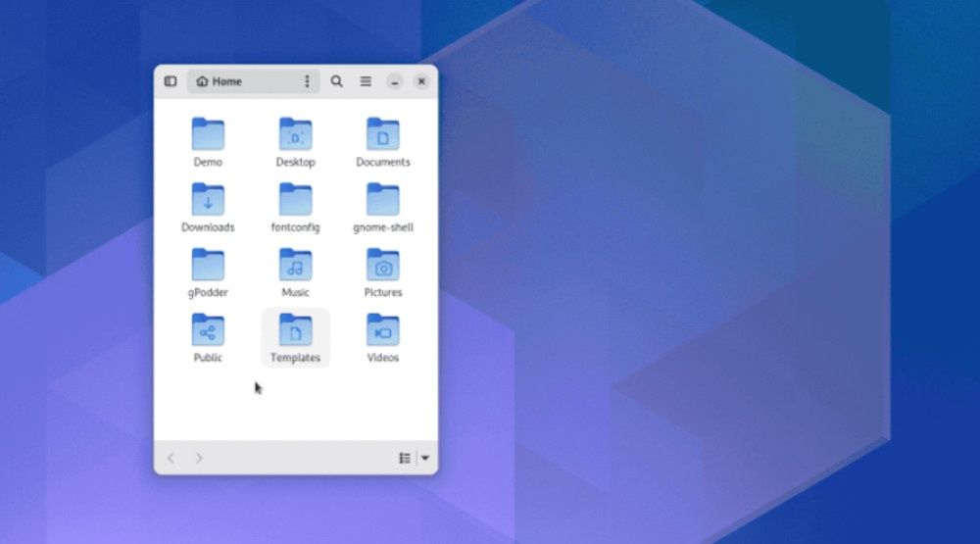Select the gnome-shell folder icon
The image size is (980, 544).
[382, 200]
